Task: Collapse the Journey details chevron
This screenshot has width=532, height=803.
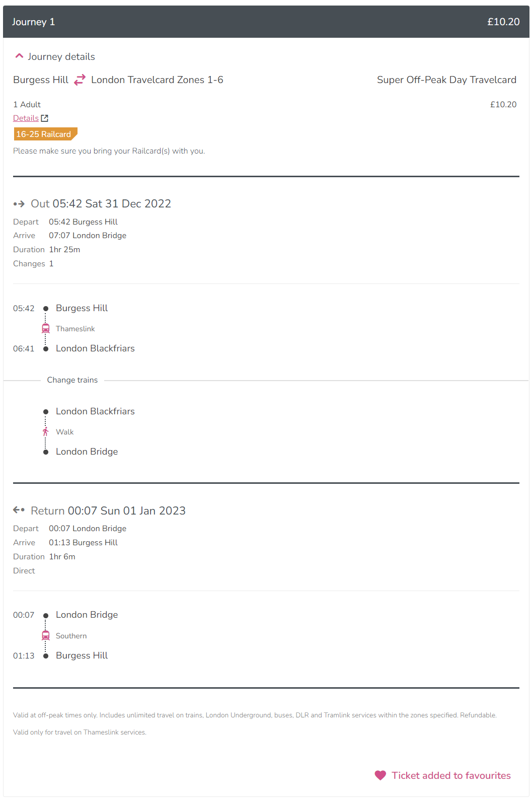Action: click(x=19, y=56)
